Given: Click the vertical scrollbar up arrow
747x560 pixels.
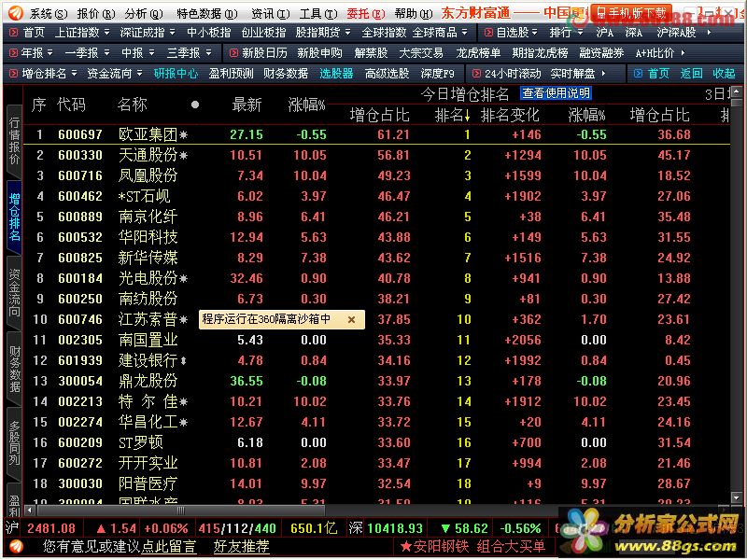Looking at the screenshot, I should tap(737, 91).
